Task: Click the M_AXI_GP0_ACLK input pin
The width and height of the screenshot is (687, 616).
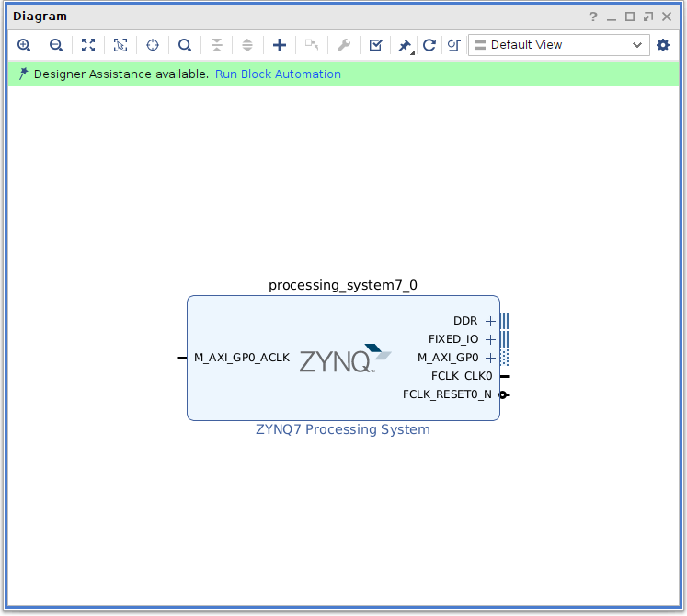Action: tap(182, 358)
